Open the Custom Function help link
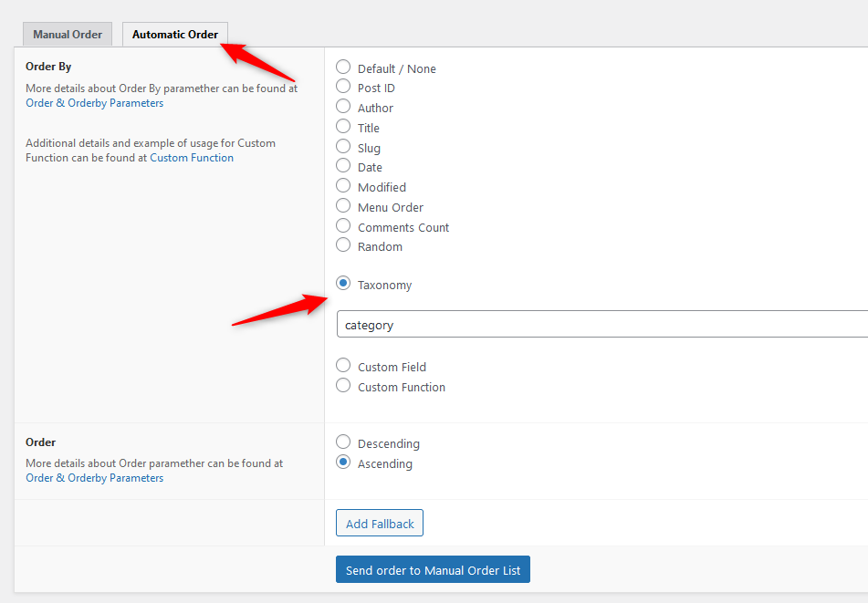This screenshot has width=868, height=603. click(192, 158)
